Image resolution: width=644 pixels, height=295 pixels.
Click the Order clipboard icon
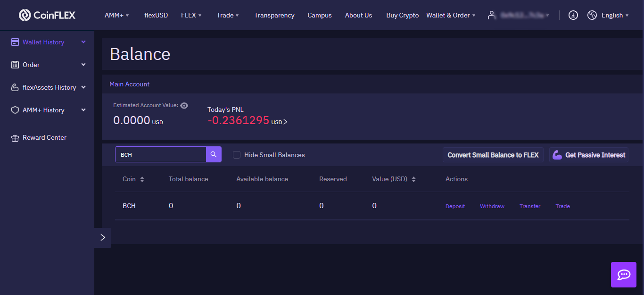[15, 65]
